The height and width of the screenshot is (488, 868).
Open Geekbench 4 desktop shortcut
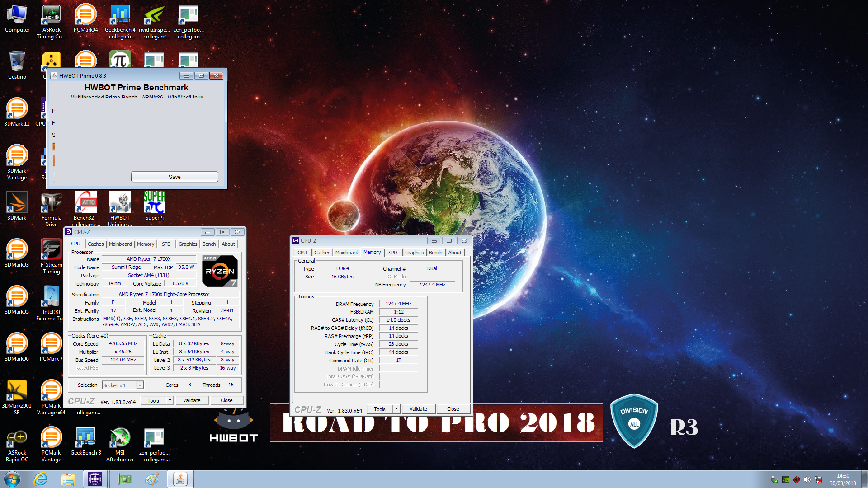pyautogui.click(x=120, y=22)
